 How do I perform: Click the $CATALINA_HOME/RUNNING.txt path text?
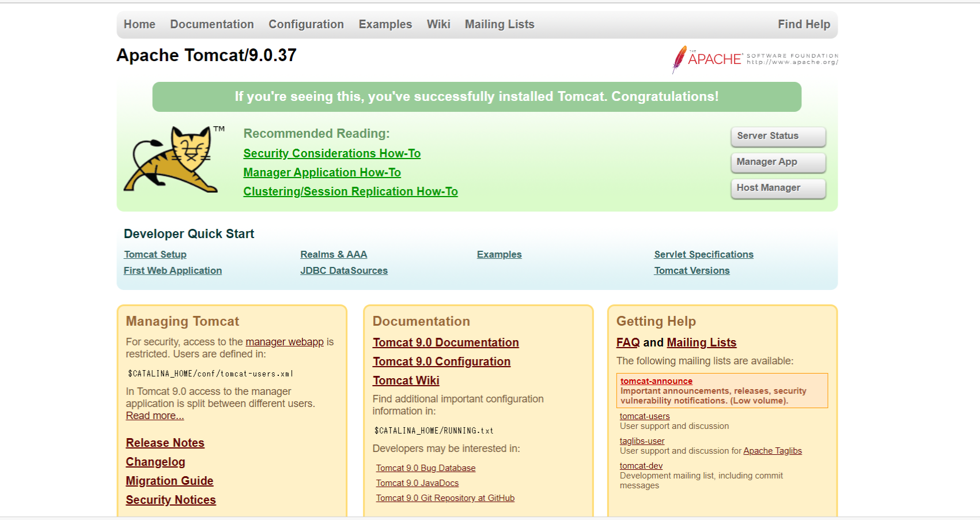434,431
